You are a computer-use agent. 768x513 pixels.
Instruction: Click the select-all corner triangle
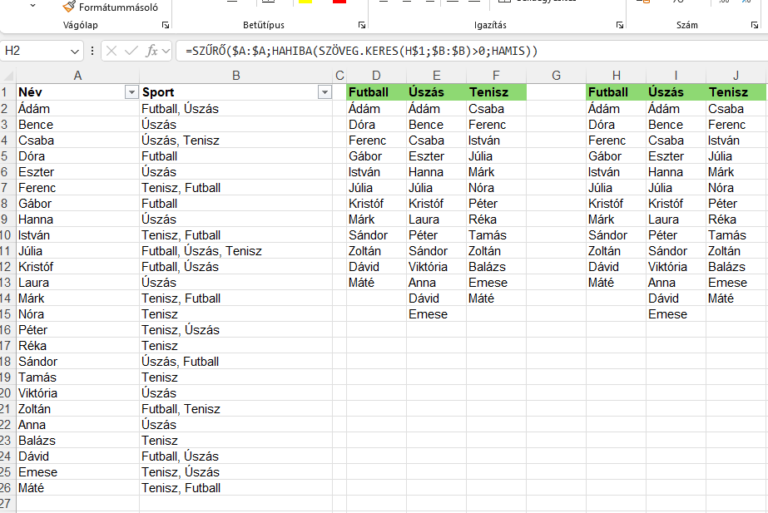tap(8, 76)
